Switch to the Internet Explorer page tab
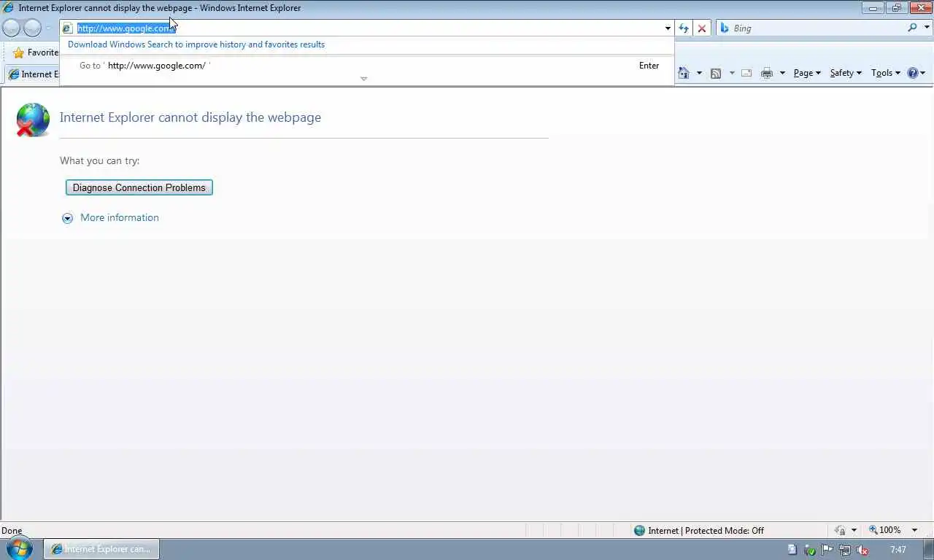 pyautogui.click(x=33, y=74)
